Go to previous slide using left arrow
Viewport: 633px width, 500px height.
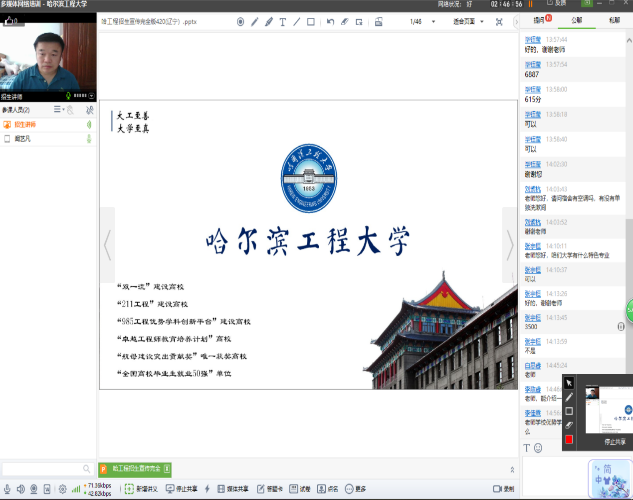pos(107,244)
